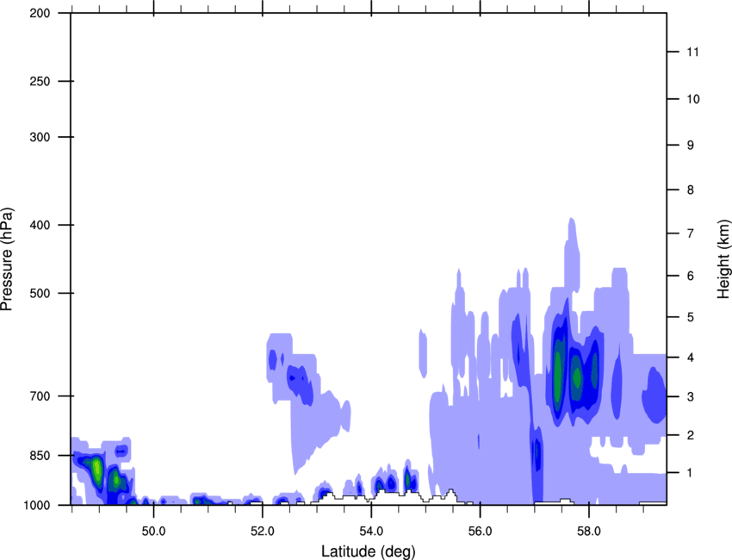Click the "Pressure (hPa)" axis title
The width and height of the screenshot is (732, 560).
(x=7, y=259)
